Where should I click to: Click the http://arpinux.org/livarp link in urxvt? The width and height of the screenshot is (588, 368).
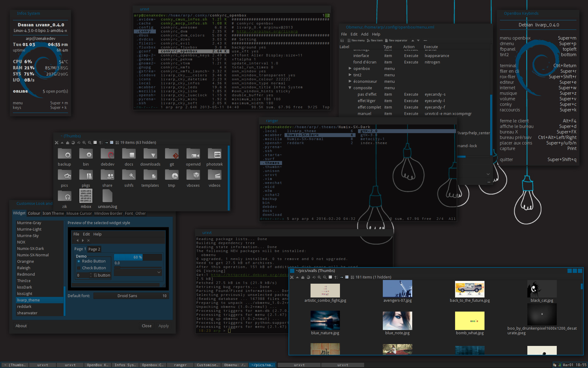(x=267, y=31)
